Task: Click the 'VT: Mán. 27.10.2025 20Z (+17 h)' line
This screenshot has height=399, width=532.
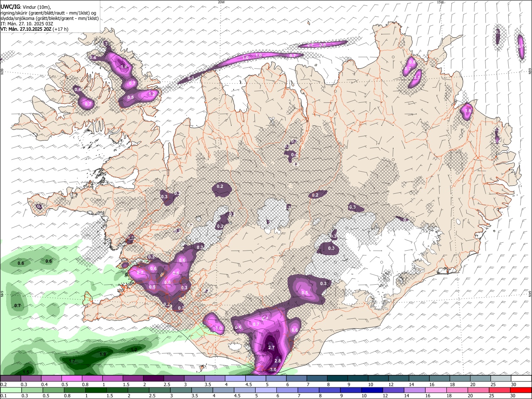Action: coord(34,29)
